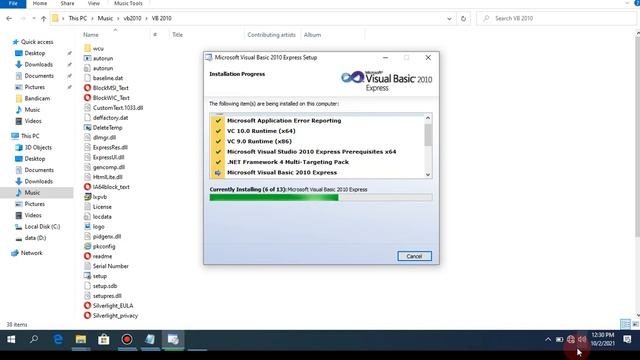Select .NET Framework 4 Multi-Targeting Pack item

point(288,162)
